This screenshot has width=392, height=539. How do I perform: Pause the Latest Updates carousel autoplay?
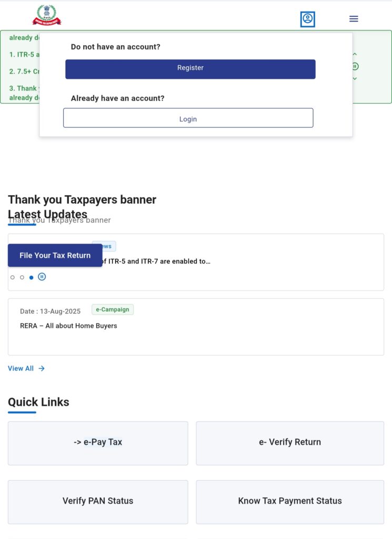point(42,277)
